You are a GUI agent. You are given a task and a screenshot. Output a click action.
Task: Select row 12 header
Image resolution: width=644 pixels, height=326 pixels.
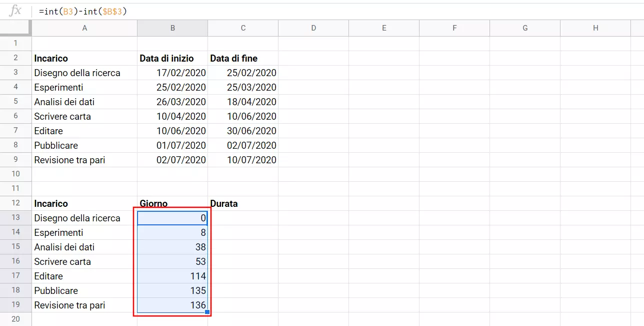pyautogui.click(x=15, y=203)
